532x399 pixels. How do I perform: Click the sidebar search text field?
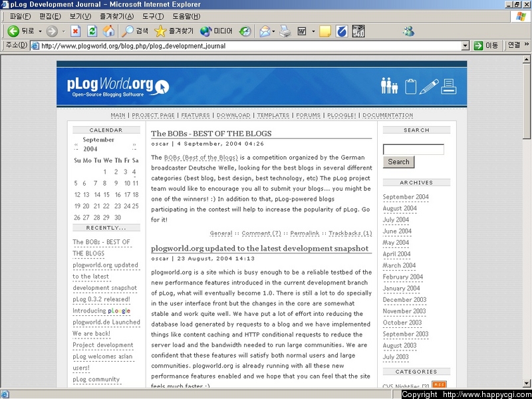pos(413,150)
